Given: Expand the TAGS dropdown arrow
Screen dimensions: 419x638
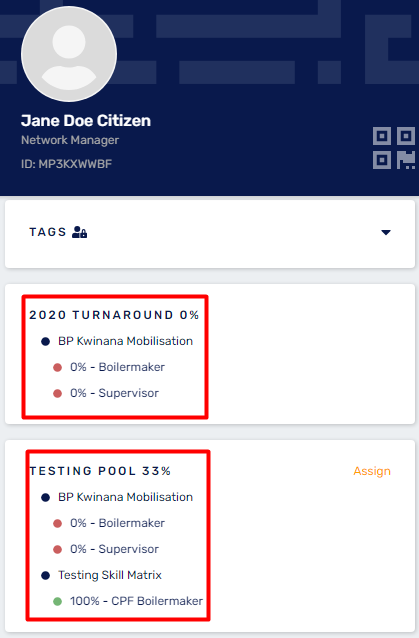Looking at the screenshot, I should coord(386,232).
